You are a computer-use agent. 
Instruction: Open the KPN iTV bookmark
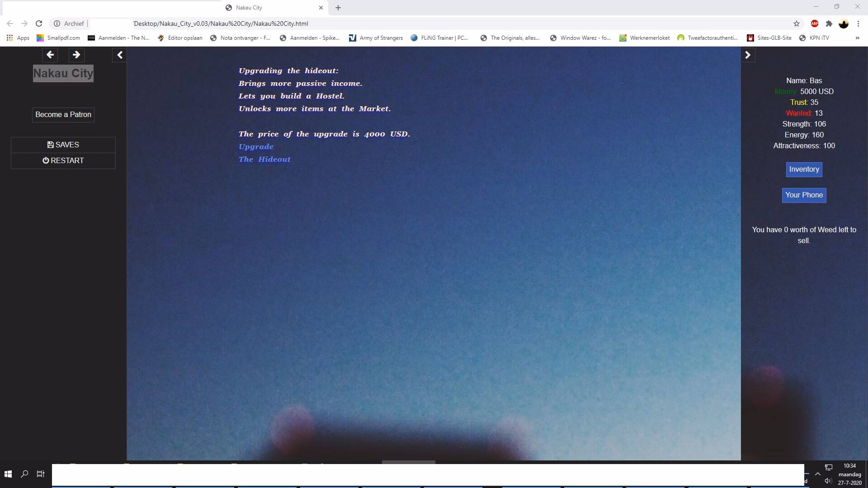[814, 38]
